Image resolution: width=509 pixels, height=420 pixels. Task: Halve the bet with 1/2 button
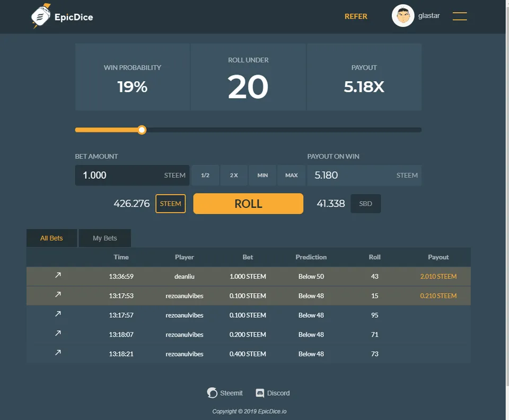[x=205, y=176]
